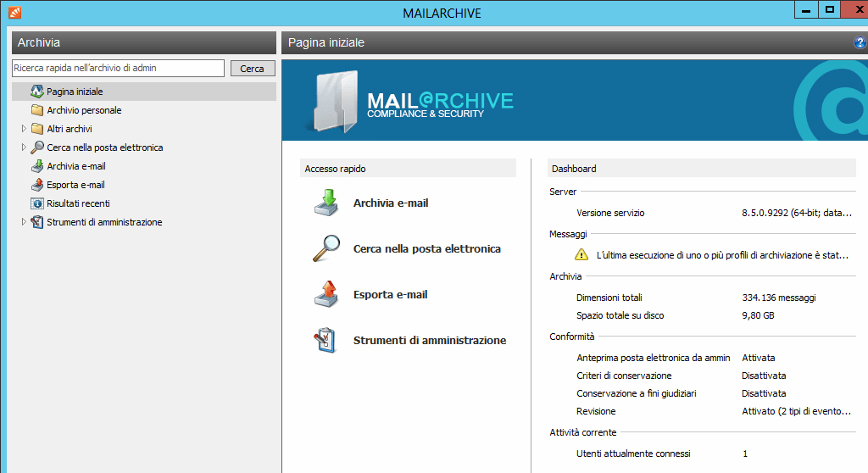The height and width of the screenshot is (473, 868).
Task: Click the Dashboard section header
Action: (x=702, y=169)
